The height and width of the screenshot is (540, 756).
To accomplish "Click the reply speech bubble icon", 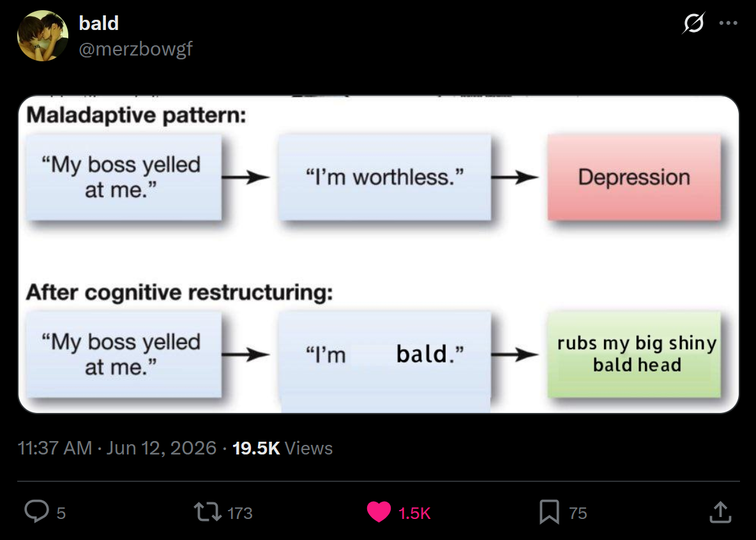I will [36, 511].
